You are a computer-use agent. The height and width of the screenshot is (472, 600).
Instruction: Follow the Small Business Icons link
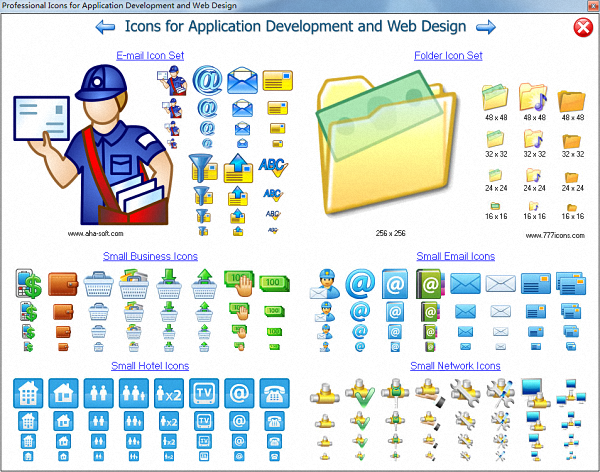click(x=150, y=256)
